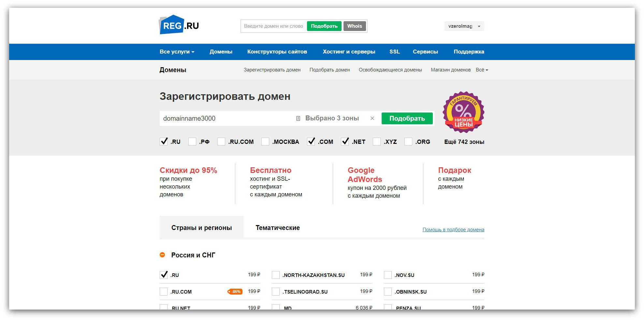Click the low prices guarantee badge
644x320 pixels.
pyautogui.click(x=463, y=112)
